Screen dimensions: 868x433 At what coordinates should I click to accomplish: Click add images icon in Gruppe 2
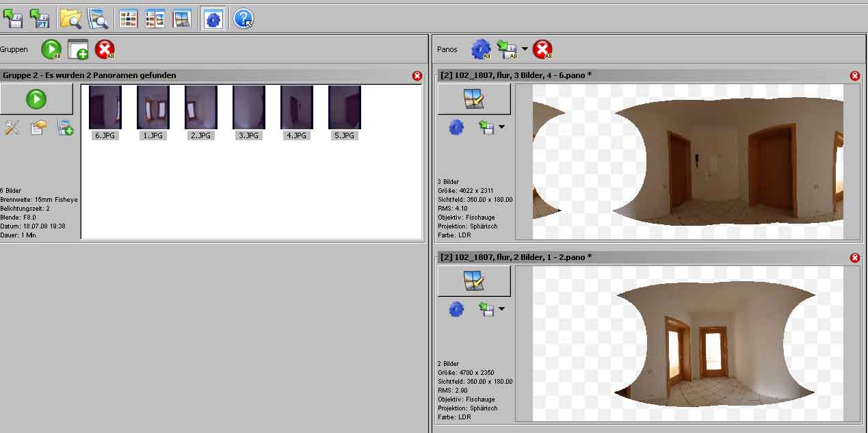coord(66,127)
